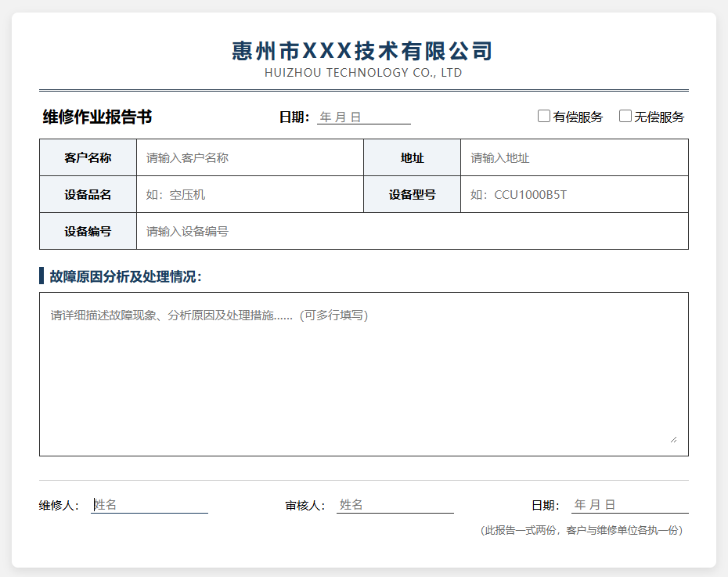Click the 有偿服务 label text
728x577 pixels.
(578, 117)
